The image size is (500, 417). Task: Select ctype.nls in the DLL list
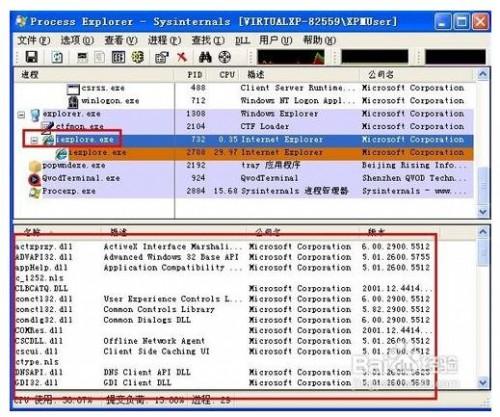[37, 362]
